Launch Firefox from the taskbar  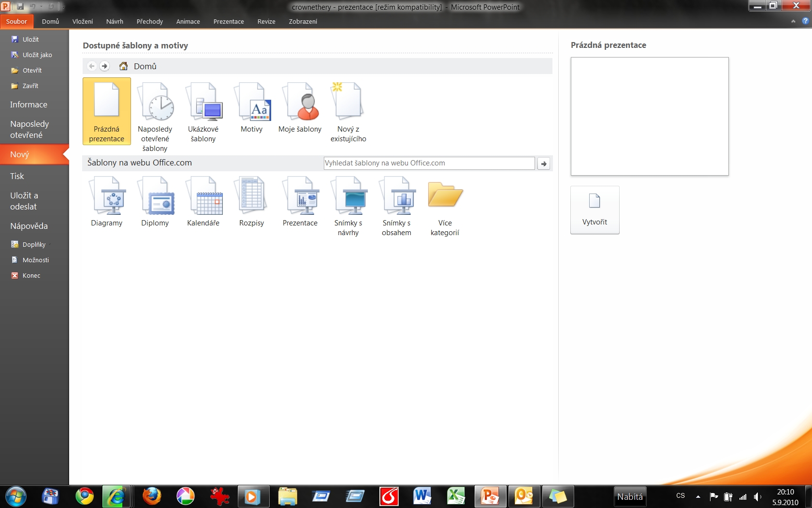[x=152, y=496]
